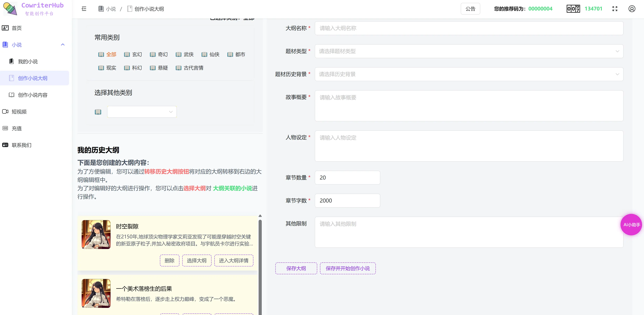Click the scroll-up arrow of outline list
Viewport: 644px width, 315px height.
pyautogui.click(x=260, y=216)
